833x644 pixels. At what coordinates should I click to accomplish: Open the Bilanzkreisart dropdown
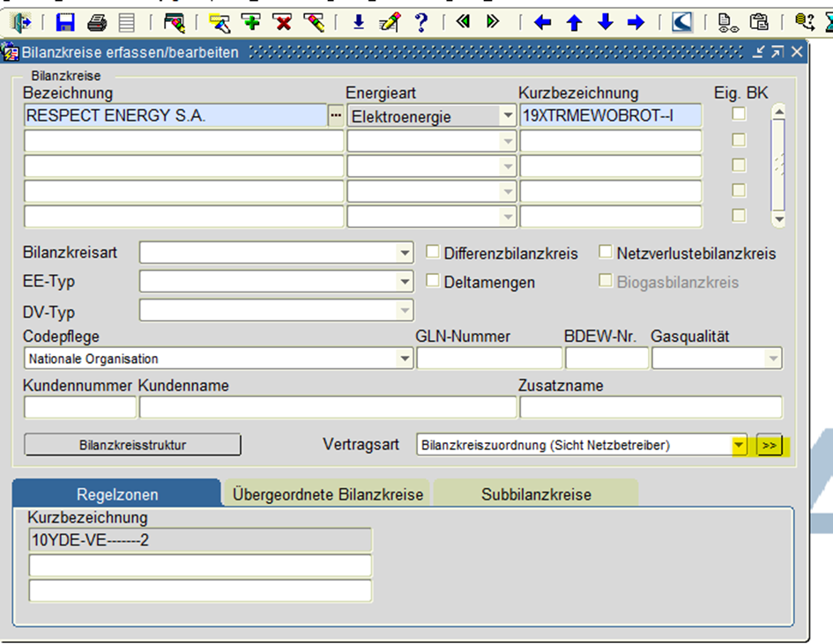(x=405, y=254)
